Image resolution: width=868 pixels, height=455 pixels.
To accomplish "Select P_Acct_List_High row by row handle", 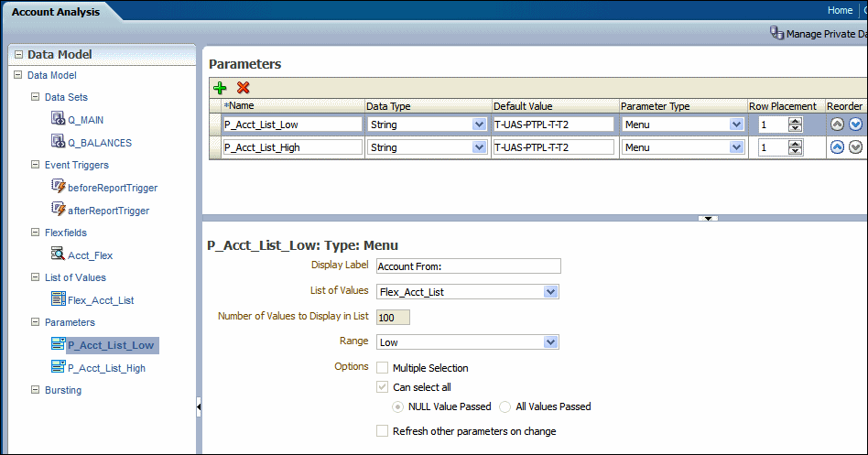I will click(x=215, y=147).
